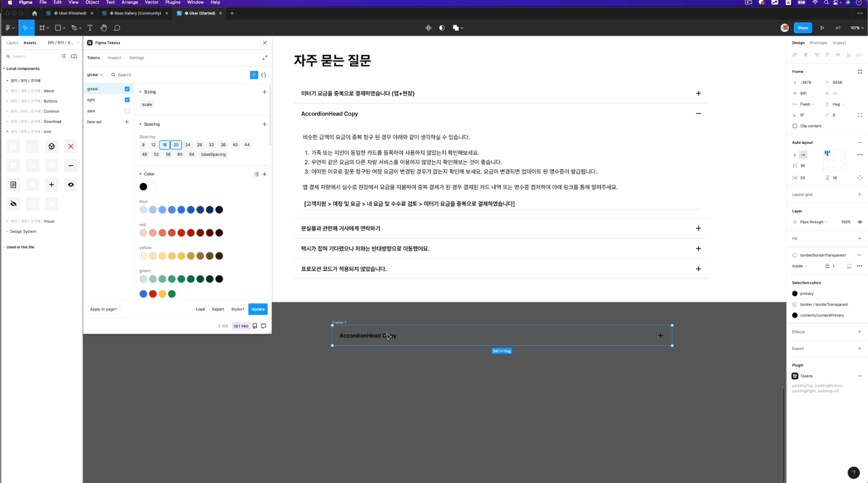Click the GET PRO button
The height and width of the screenshot is (483, 868).
point(241,326)
